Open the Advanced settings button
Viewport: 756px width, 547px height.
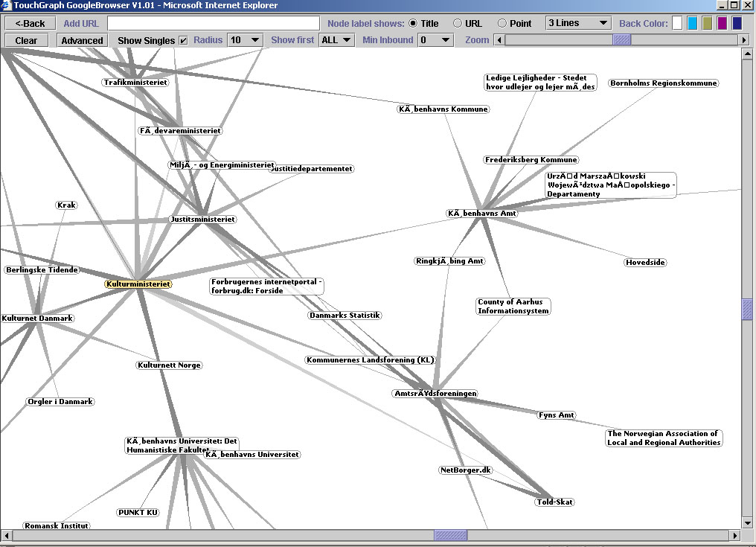[82, 40]
